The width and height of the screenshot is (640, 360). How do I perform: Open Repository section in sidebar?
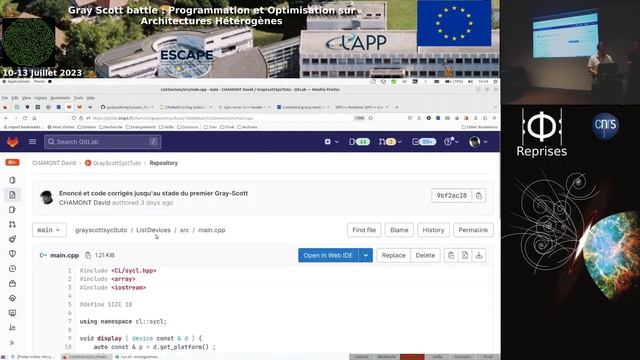click(x=12, y=195)
